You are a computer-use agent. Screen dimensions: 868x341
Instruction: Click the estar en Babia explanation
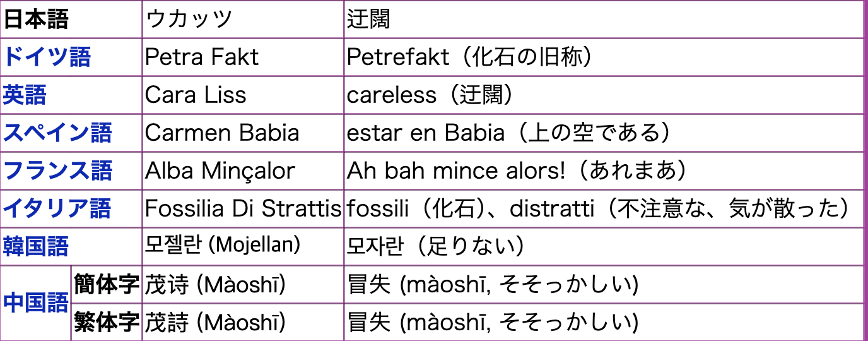(508, 133)
